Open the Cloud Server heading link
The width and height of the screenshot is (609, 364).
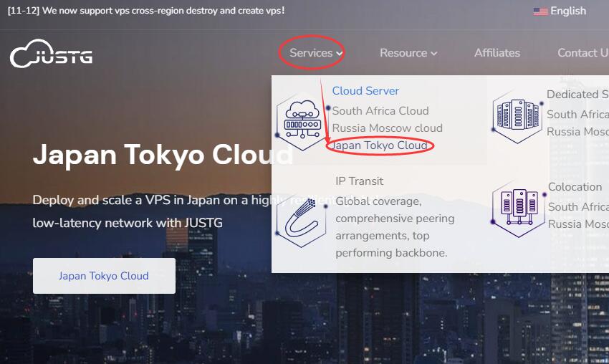click(x=365, y=90)
